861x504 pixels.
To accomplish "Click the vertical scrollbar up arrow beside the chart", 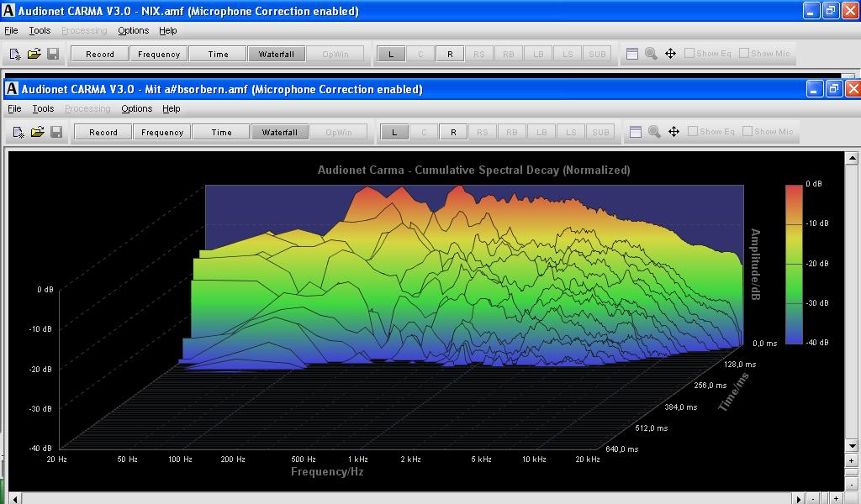I will tap(852, 158).
